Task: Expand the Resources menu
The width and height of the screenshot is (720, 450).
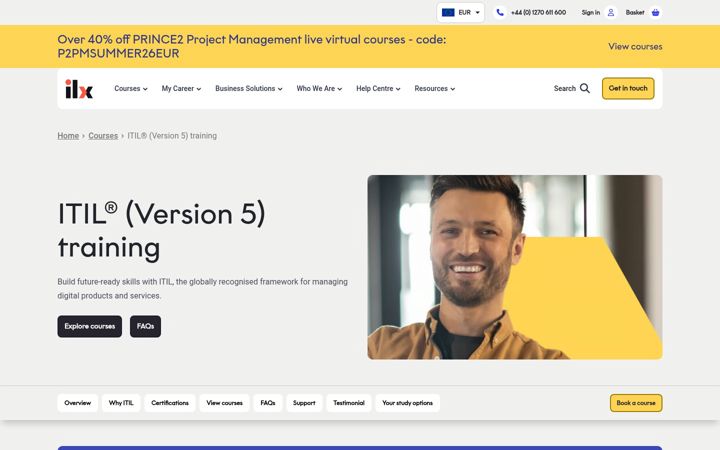Action: (x=435, y=89)
